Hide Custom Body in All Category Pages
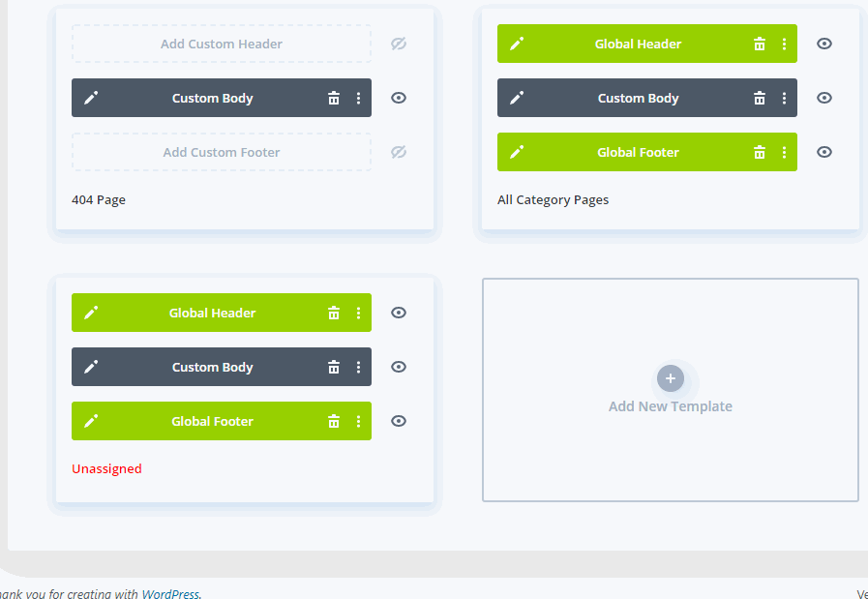 (824, 98)
